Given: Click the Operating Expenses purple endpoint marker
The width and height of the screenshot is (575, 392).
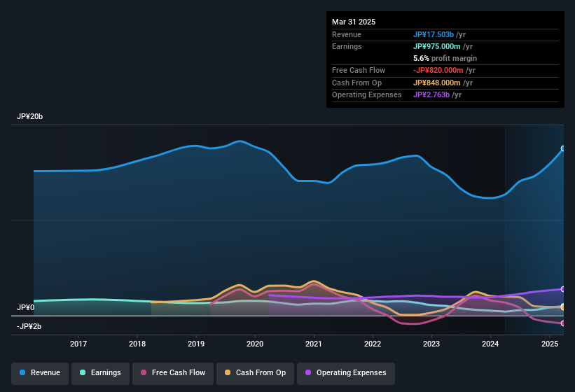Looking at the screenshot, I should (563, 289).
